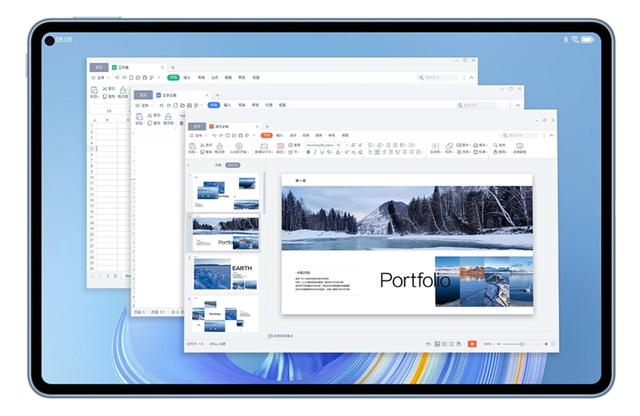Image resolution: width=640 pixels, height=416 pixels.
Task: Toggle Underline formatting in the presentation ribbon
Action: pos(322,152)
